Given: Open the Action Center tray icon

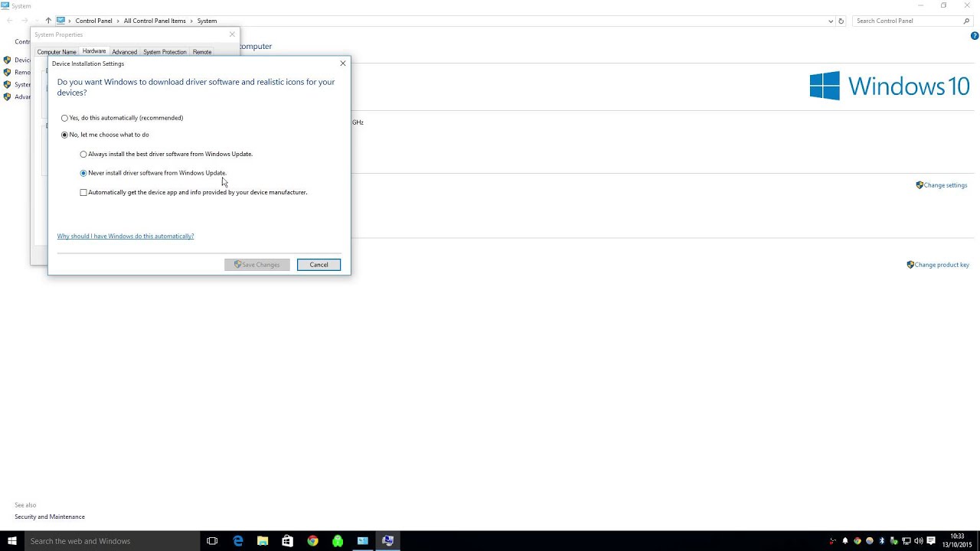Looking at the screenshot, I should click(x=931, y=541).
